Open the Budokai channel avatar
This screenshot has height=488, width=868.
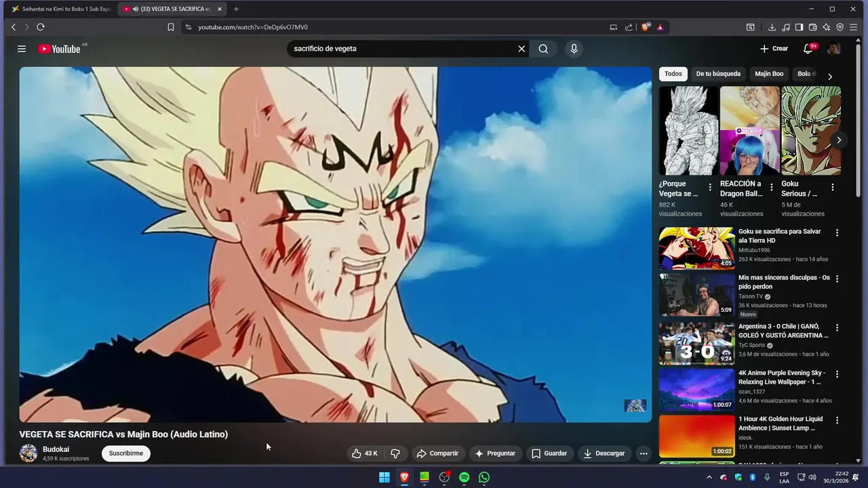click(28, 453)
